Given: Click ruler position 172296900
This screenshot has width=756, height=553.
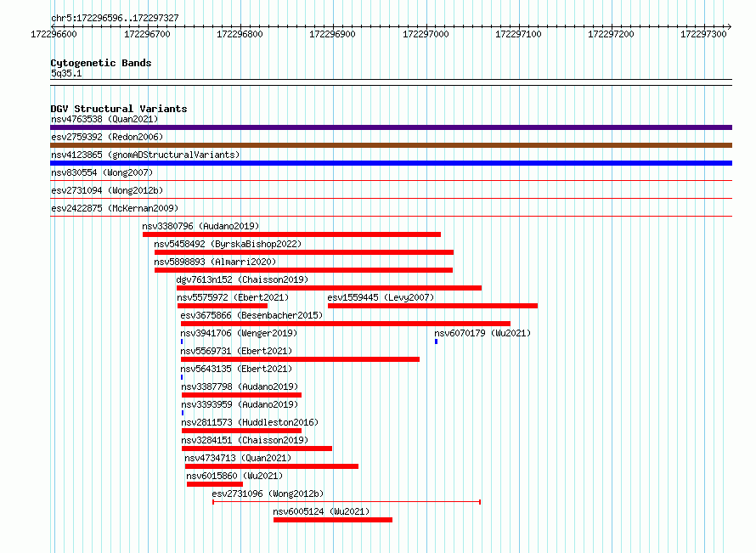Looking at the screenshot, I should [x=332, y=34].
